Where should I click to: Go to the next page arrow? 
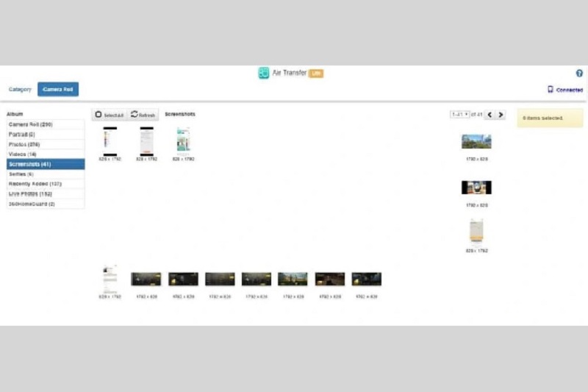pyautogui.click(x=501, y=115)
